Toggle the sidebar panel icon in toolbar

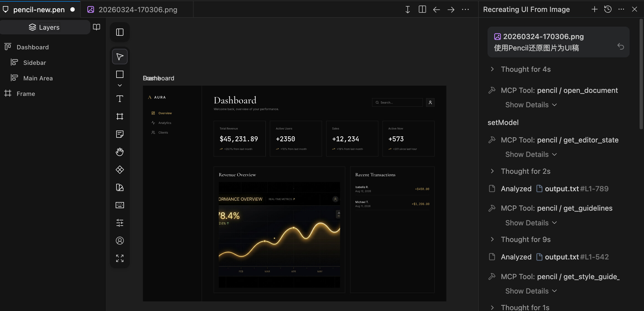point(120,32)
